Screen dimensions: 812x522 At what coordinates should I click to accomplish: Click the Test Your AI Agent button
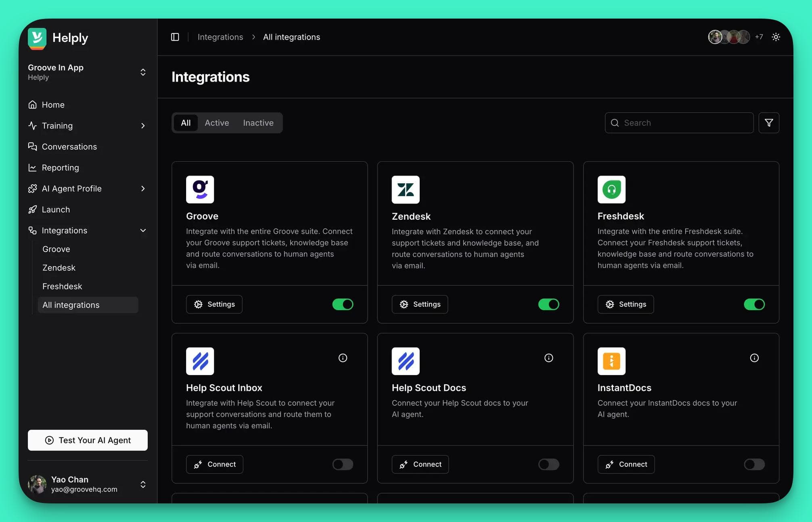click(87, 440)
